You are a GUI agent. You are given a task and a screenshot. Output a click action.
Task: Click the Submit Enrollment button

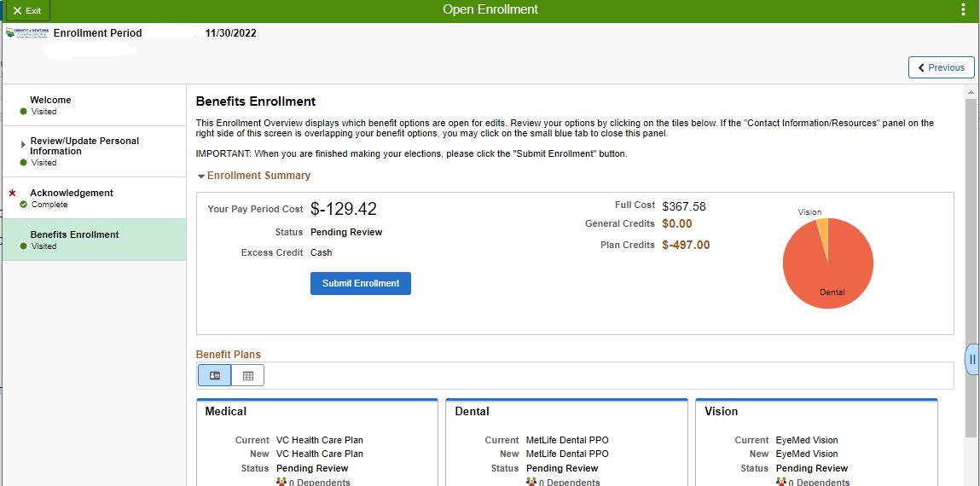click(361, 283)
